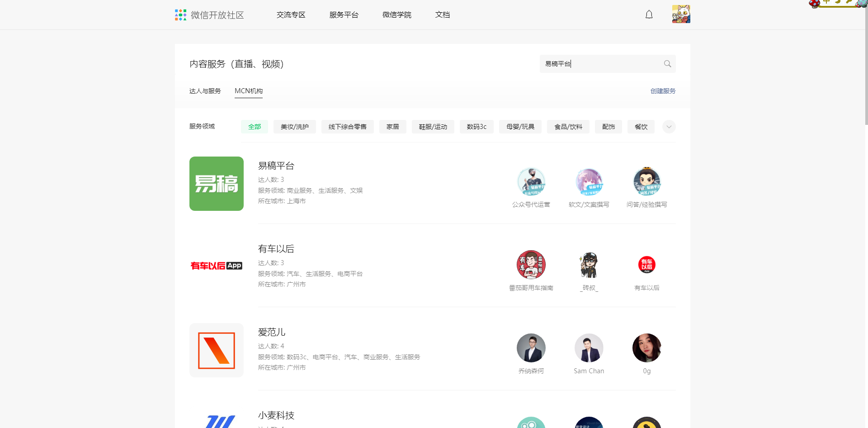Click the 达人数: 4 text
The height and width of the screenshot is (428, 868).
point(271,346)
